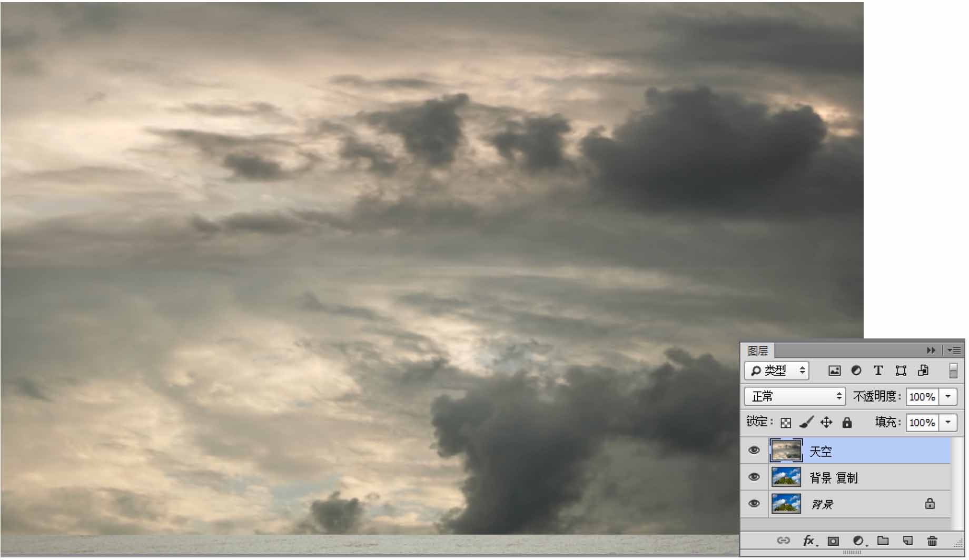Viewport: 969px width, 560px height.
Task: Collapse the Layers panel with double arrows
Action: pyautogui.click(x=931, y=351)
